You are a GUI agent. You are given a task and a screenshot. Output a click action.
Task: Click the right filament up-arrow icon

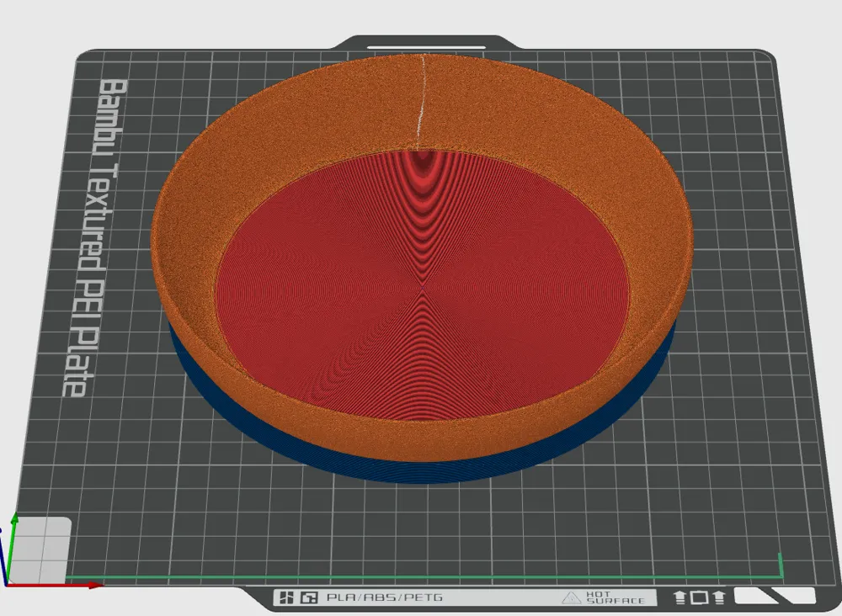point(717,599)
